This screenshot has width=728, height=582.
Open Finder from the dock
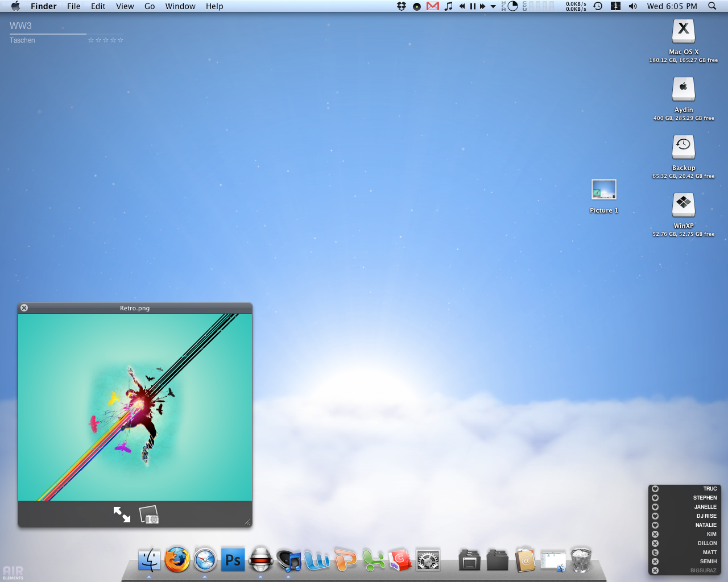click(149, 560)
